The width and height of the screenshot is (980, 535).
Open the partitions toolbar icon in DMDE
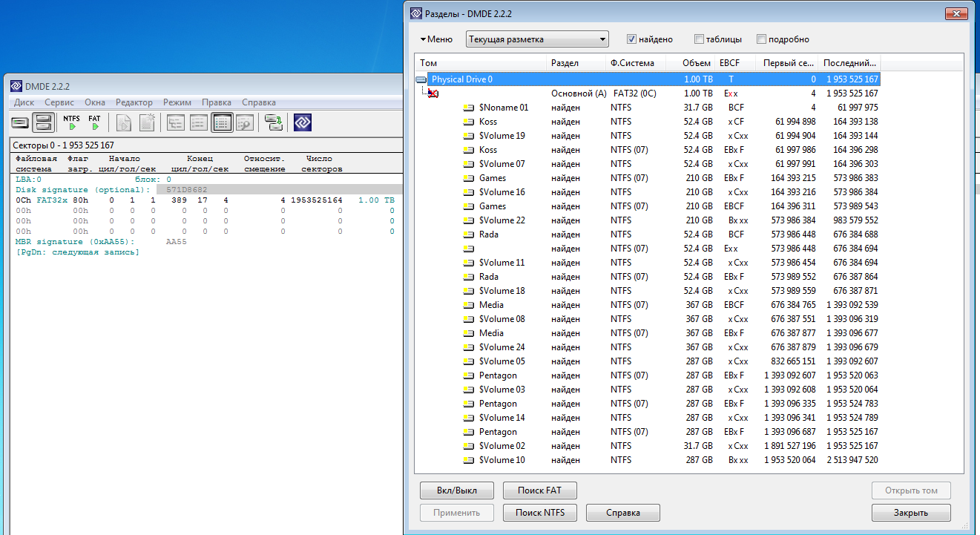click(x=44, y=122)
